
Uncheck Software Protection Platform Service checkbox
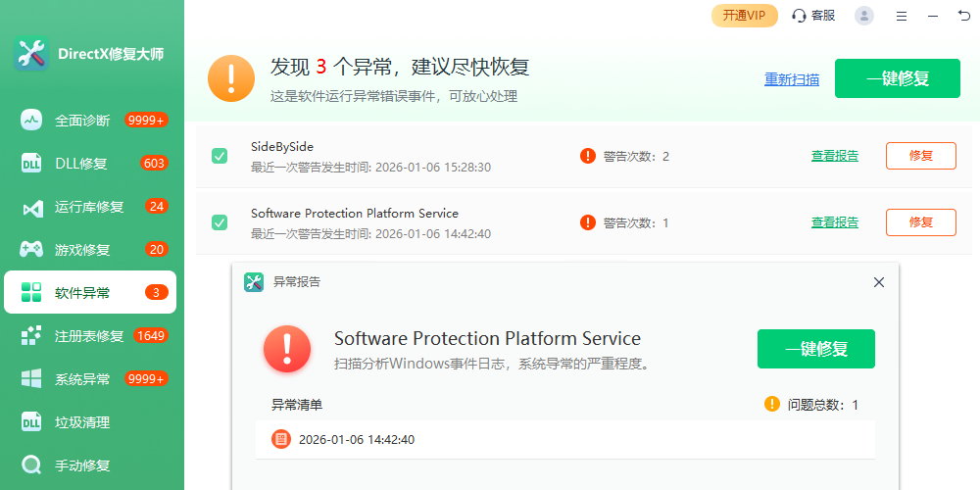tap(220, 222)
